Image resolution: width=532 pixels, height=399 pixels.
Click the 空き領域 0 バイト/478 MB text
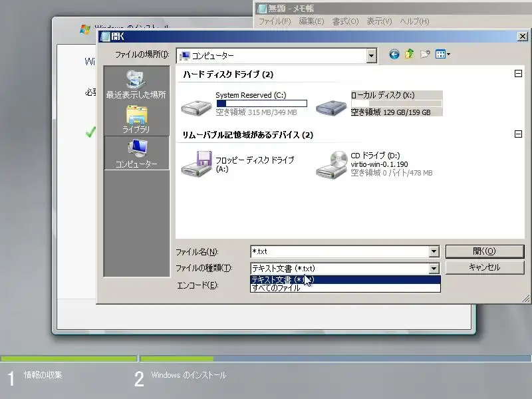coord(392,173)
